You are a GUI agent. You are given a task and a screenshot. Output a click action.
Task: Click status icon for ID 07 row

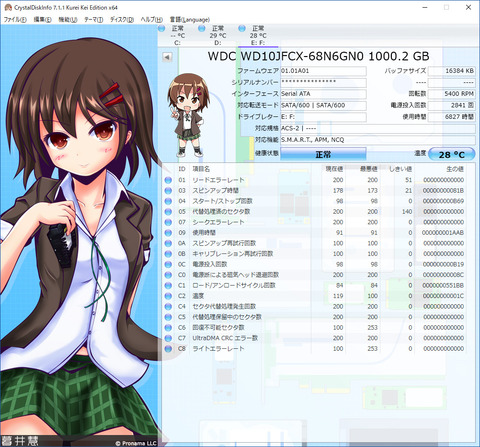pyautogui.click(x=168, y=222)
